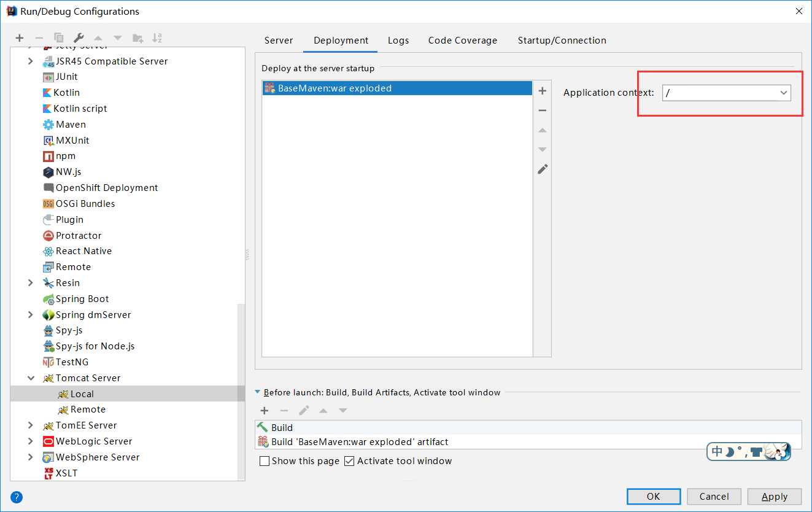
Task: Open the Application context dropdown
Action: (x=784, y=93)
